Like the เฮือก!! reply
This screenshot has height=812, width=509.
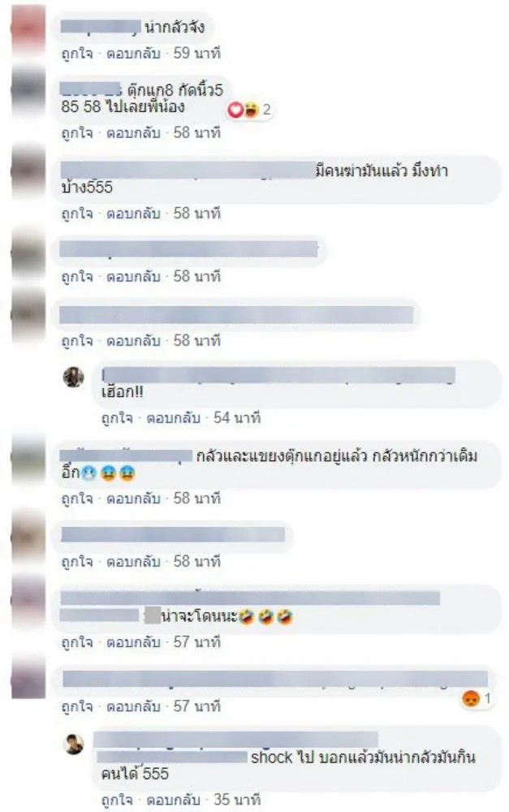click(117, 418)
